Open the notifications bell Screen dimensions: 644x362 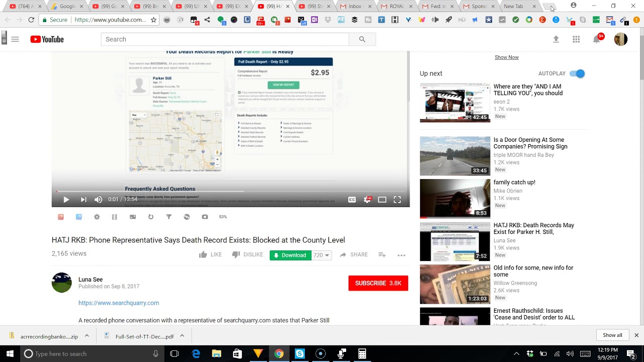click(x=597, y=39)
